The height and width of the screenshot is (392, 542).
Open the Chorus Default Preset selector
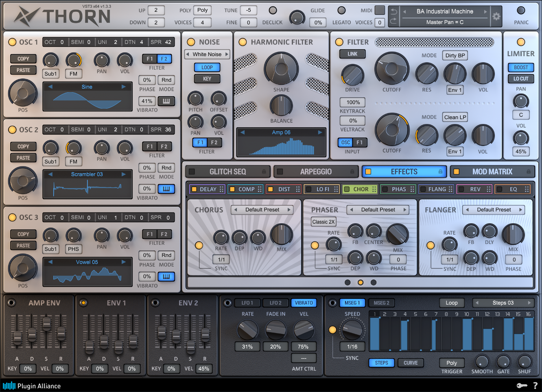click(x=262, y=210)
